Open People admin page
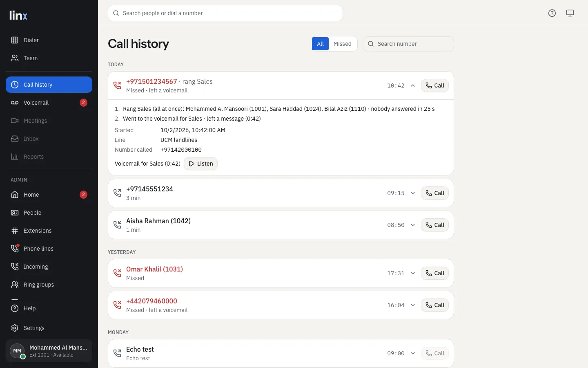Viewport: 588px width, 368px height. tap(49, 213)
